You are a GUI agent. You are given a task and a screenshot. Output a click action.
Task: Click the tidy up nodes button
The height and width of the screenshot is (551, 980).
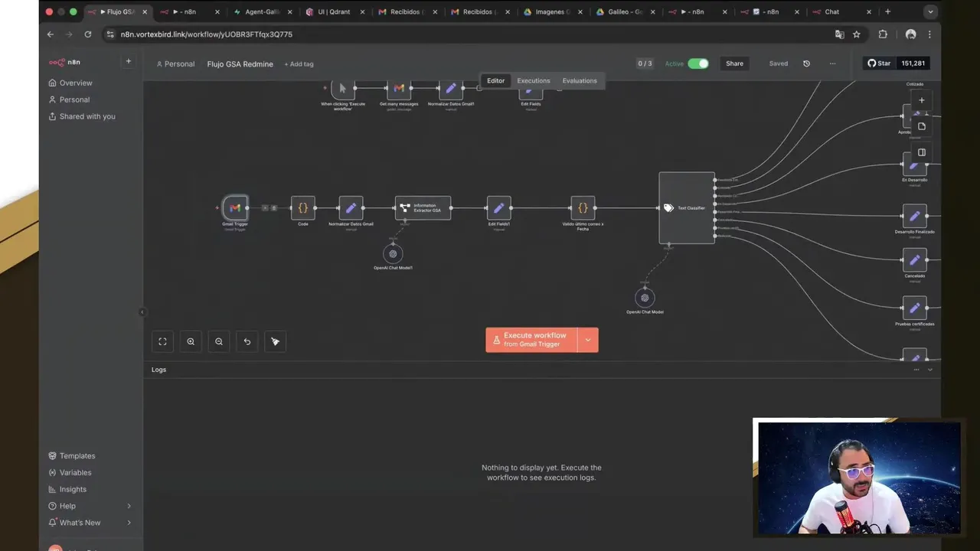click(x=276, y=341)
